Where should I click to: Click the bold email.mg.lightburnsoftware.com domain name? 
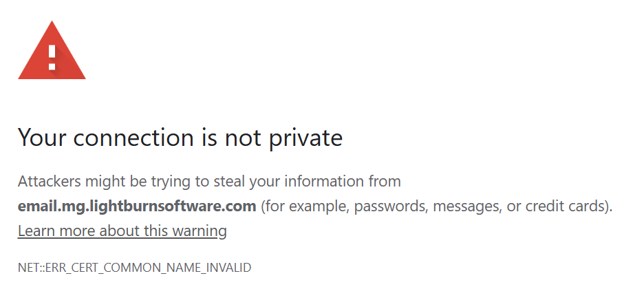point(137,206)
